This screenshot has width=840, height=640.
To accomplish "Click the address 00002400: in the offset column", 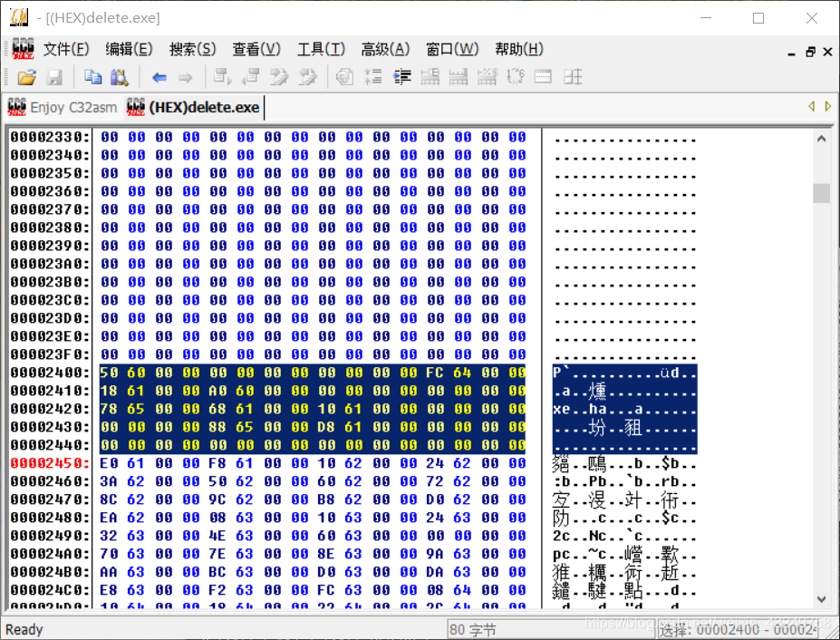I will point(50,373).
